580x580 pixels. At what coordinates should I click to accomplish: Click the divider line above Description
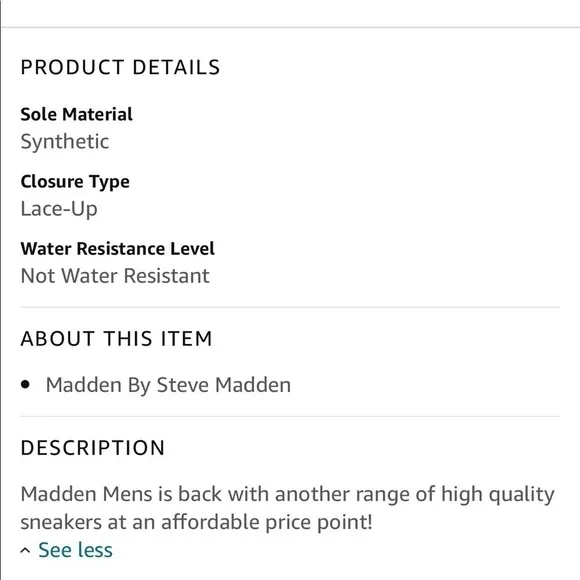pyautogui.click(x=290, y=416)
